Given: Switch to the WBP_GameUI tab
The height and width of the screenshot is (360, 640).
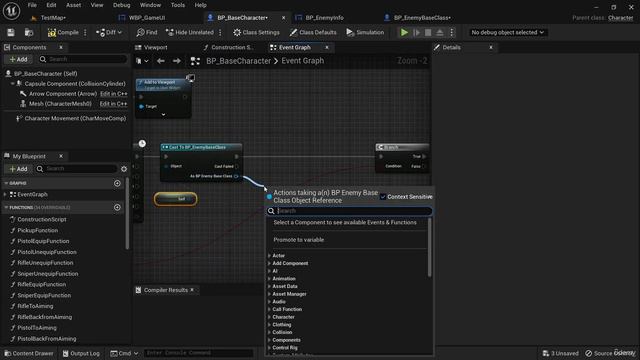Looking at the screenshot, I should click(x=147, y=18).
